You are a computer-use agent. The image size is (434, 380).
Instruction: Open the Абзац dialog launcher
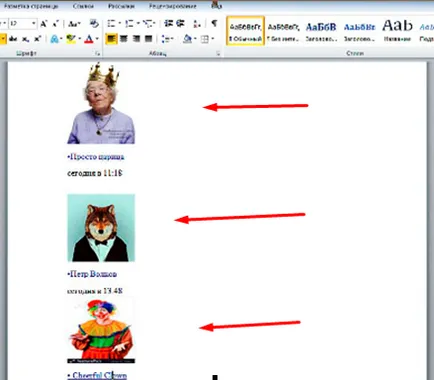tap(218, 53)
